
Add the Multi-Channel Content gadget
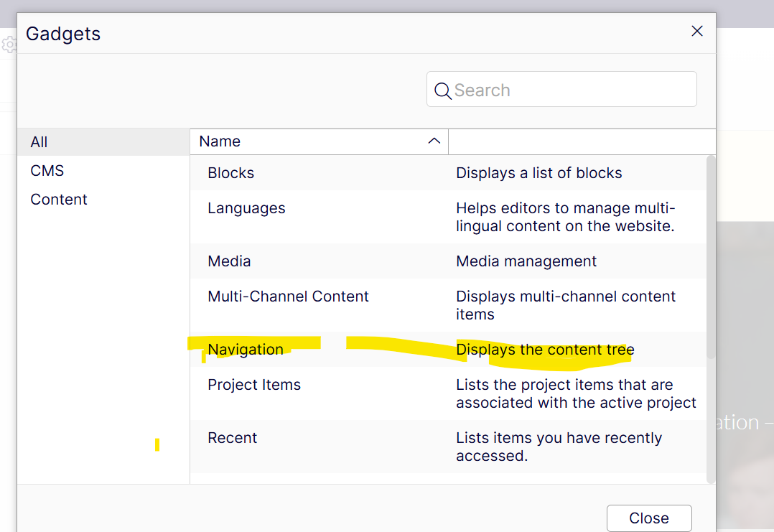(x=288, y=297)
